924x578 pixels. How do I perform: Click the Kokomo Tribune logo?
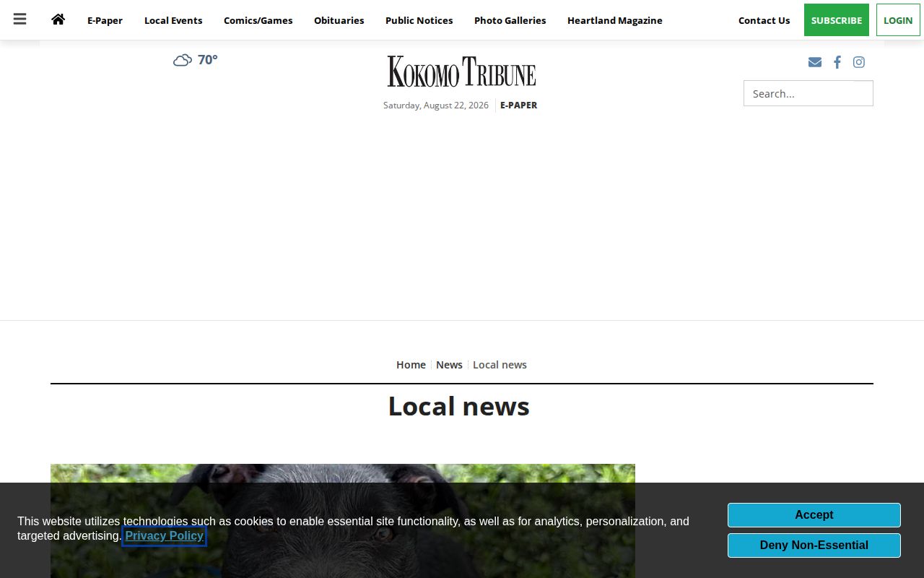pos(462,72)
